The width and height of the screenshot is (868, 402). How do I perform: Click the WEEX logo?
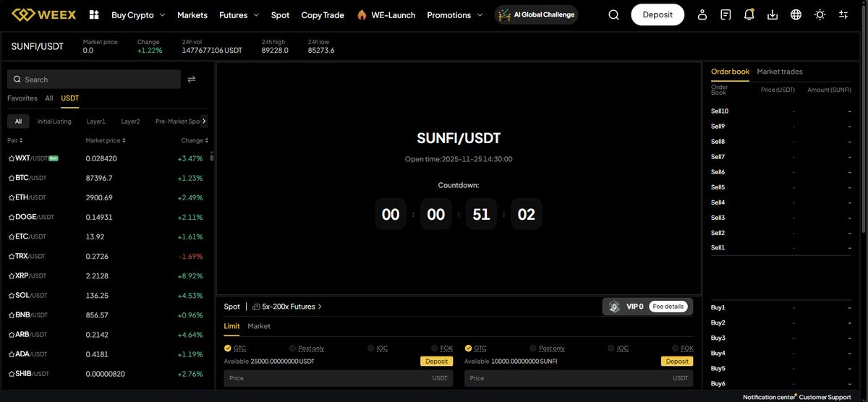(43, 14)
